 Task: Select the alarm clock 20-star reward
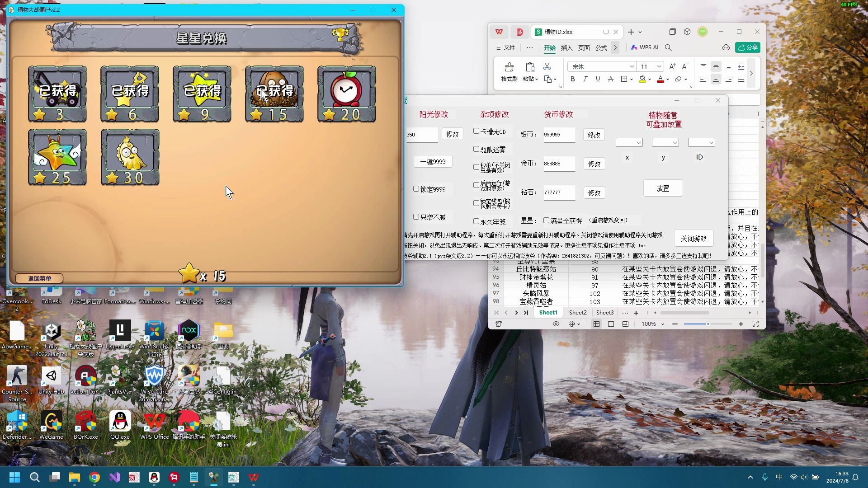point(346,94)
